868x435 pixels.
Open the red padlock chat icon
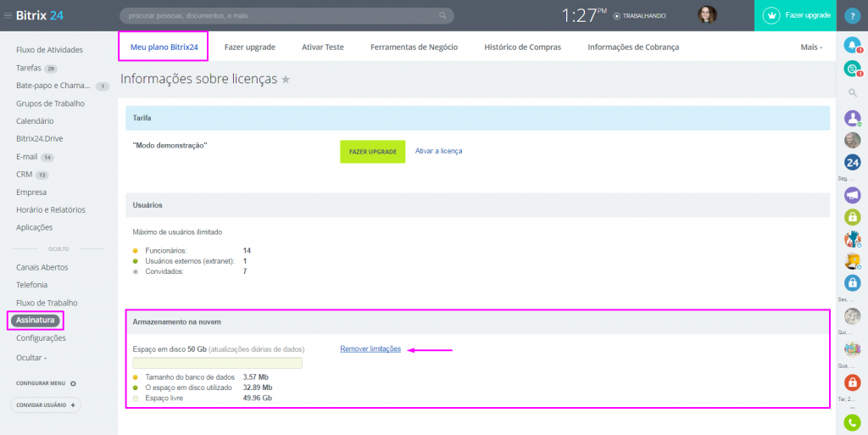pyautogui.click(x=853, y=382)
